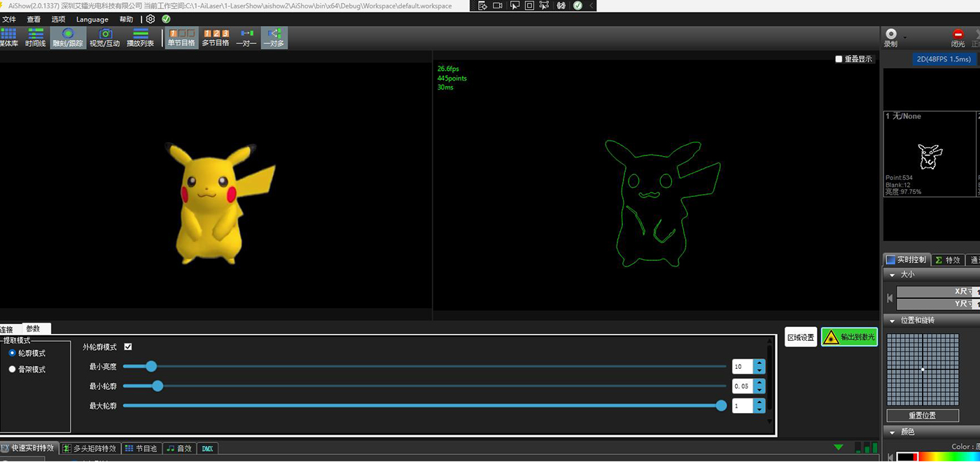
Task: Click the skip-to-start icon beside X size
Action: point(890,298)
